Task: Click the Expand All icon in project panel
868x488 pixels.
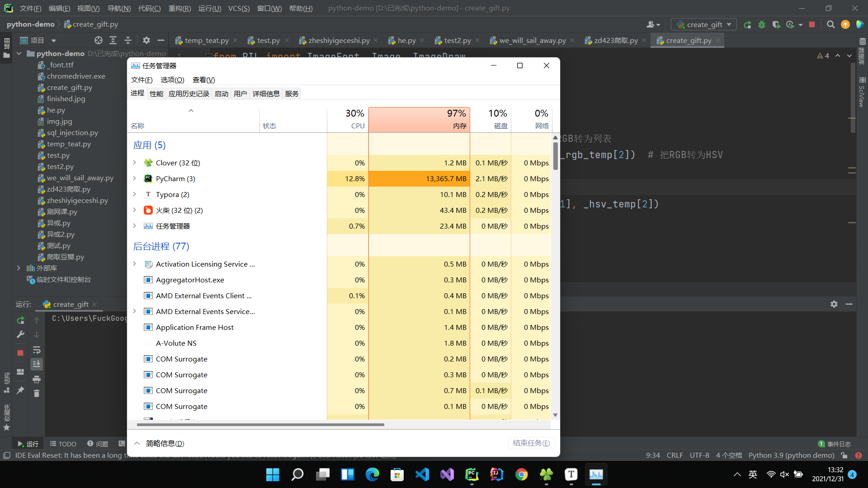Action: (x=113, y=40)
